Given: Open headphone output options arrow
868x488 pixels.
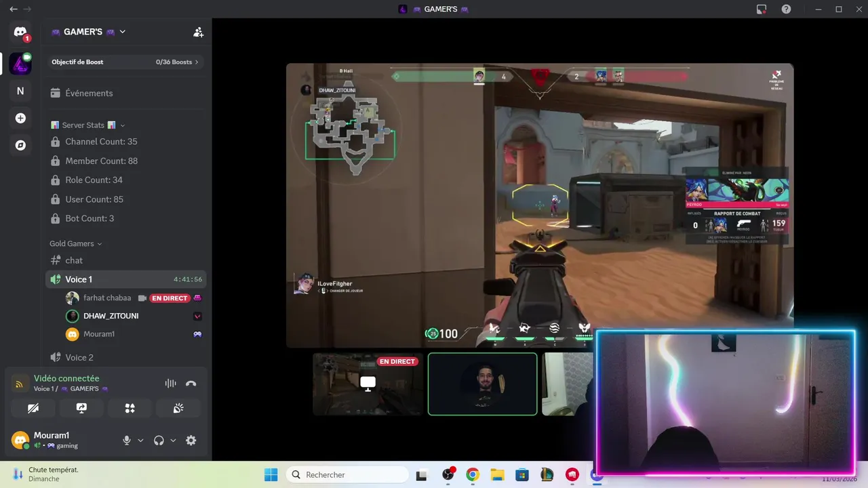Looking at the screenshot, I should click(173, 441).
